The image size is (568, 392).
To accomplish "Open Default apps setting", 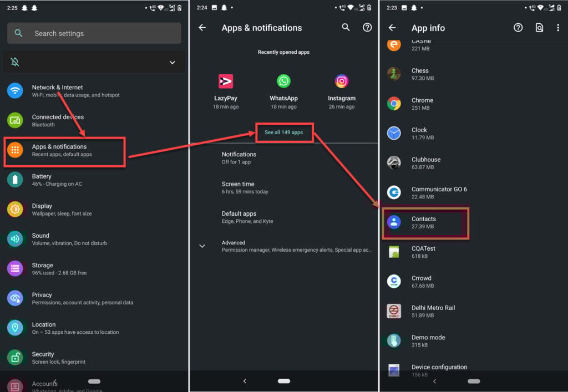I will point(247,217).
